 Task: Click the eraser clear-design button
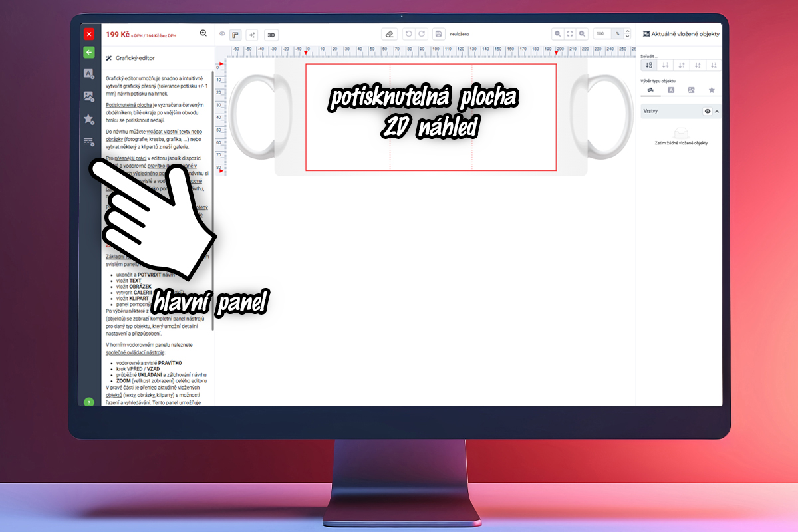coord(390,34)
